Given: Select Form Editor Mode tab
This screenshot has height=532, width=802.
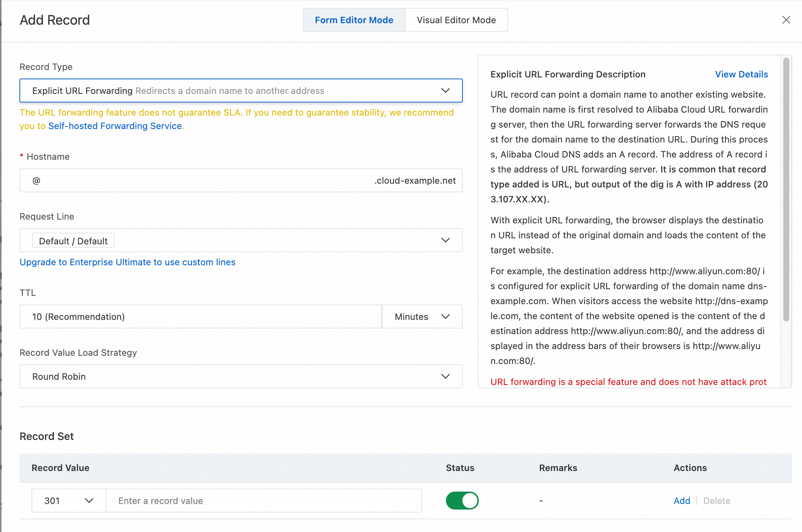Looking at the screenshot, I should click(354, 20).
